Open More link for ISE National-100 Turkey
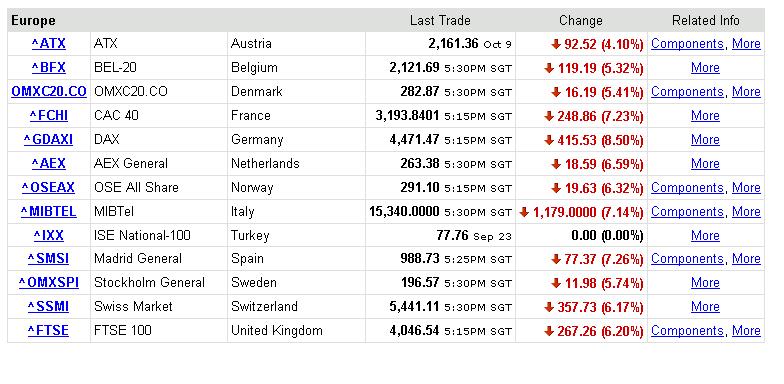This screenshot has height=384, width=784. pos(705,236)
